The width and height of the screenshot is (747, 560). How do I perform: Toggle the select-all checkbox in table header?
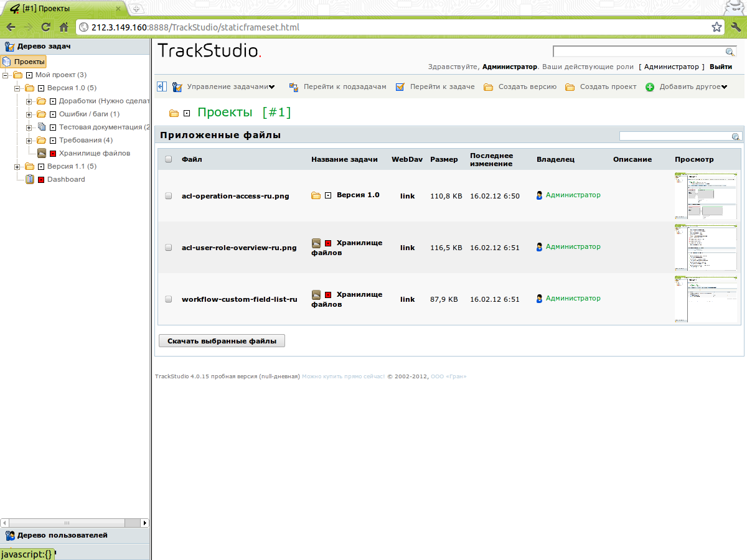(168, 159)
